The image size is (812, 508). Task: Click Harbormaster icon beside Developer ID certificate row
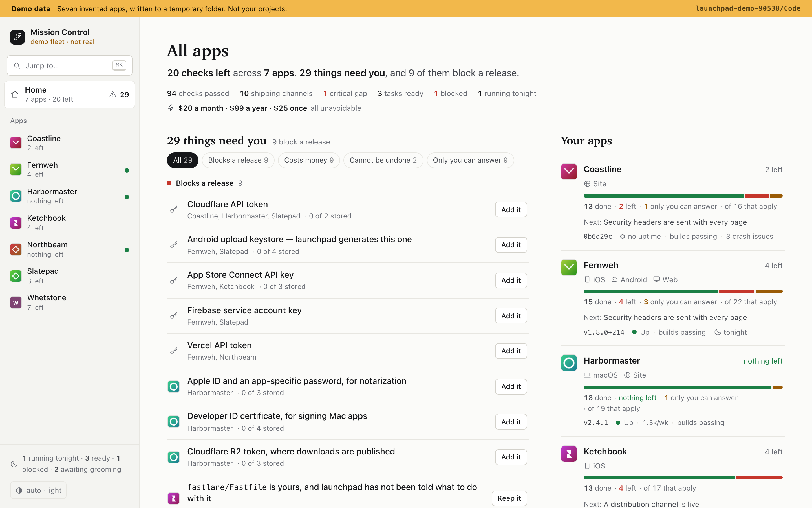coord(173,422)
